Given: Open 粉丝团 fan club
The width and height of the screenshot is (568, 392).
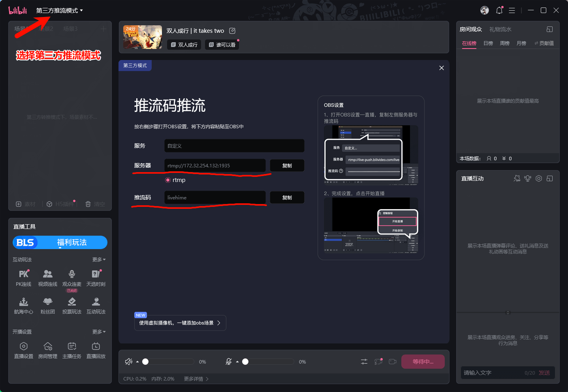Looking at the screenshot, I should point(48,306).
